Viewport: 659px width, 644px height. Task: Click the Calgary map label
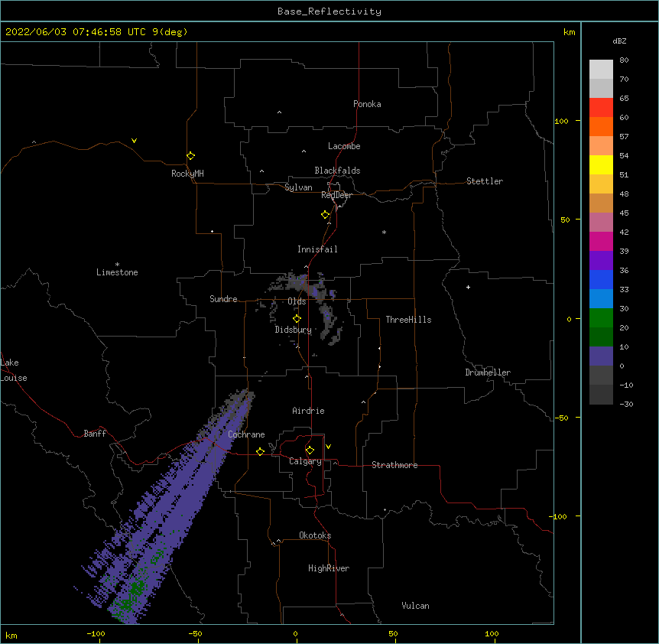click(x=306, y=461)
